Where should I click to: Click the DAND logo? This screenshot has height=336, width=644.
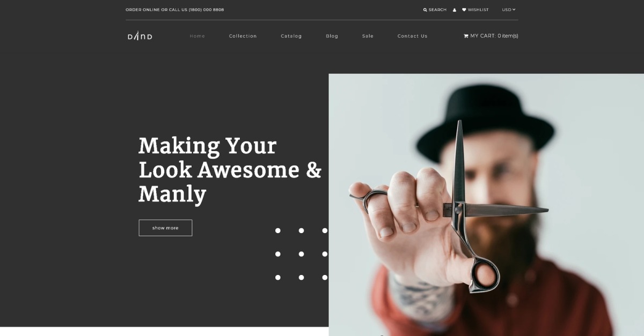pos(140,36)
